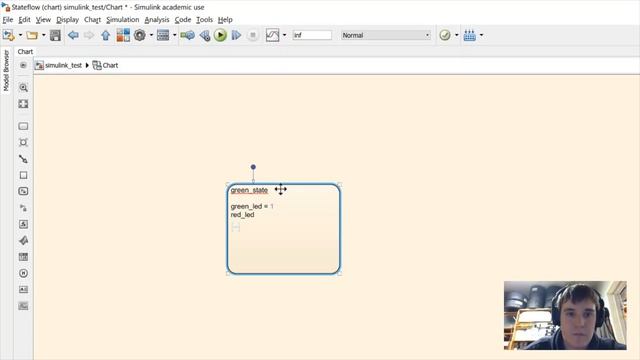Expand the Model Browser side panel

tap(6, 71)
